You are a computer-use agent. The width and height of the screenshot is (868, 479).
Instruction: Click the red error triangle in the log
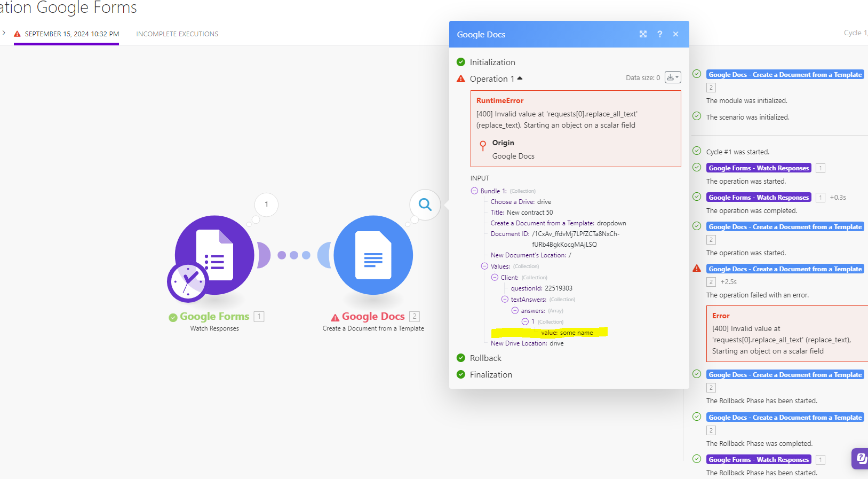point(697,268)
